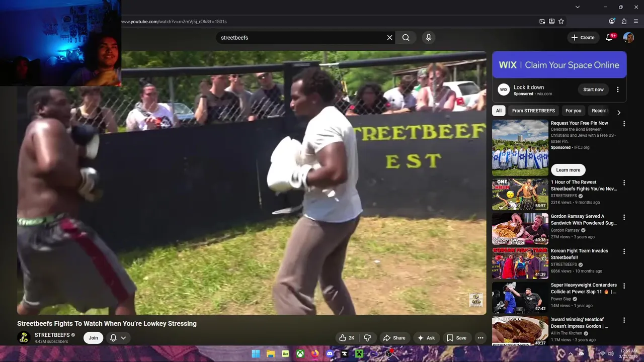
Task: Clear the streetbeefs search text with the X
Action: [389, 38]
